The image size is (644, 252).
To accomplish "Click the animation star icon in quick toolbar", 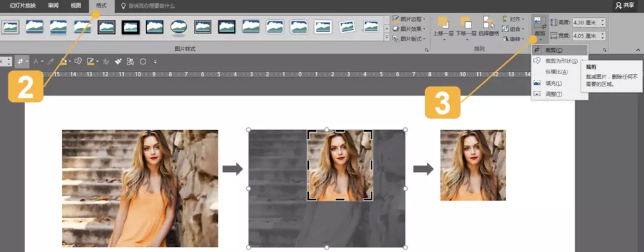I will pyautogui.click(x=106, y=62).
